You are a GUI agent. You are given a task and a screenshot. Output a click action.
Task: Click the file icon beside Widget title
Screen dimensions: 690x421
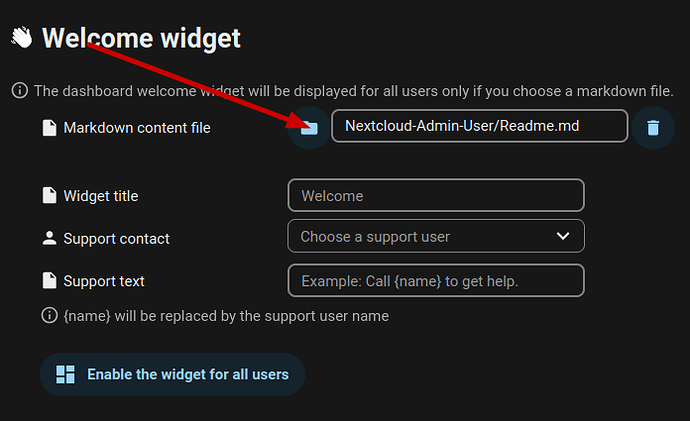coord(49,195)
